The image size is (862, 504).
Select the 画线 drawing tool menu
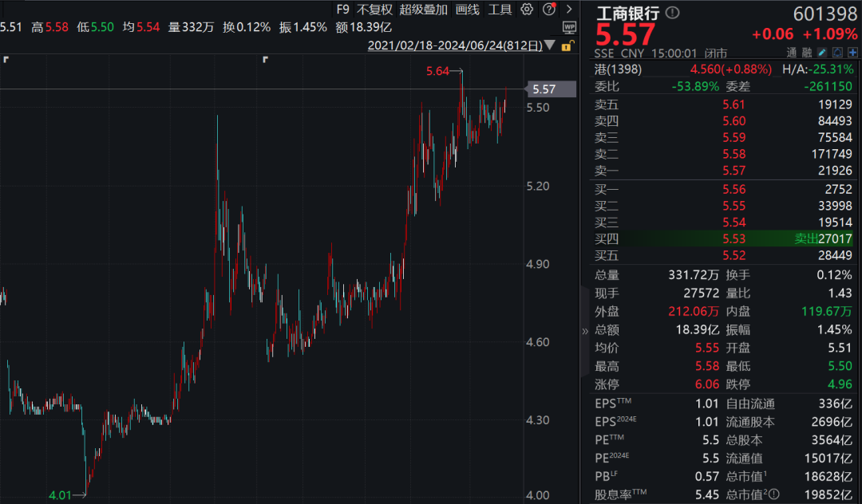point(467,10)
